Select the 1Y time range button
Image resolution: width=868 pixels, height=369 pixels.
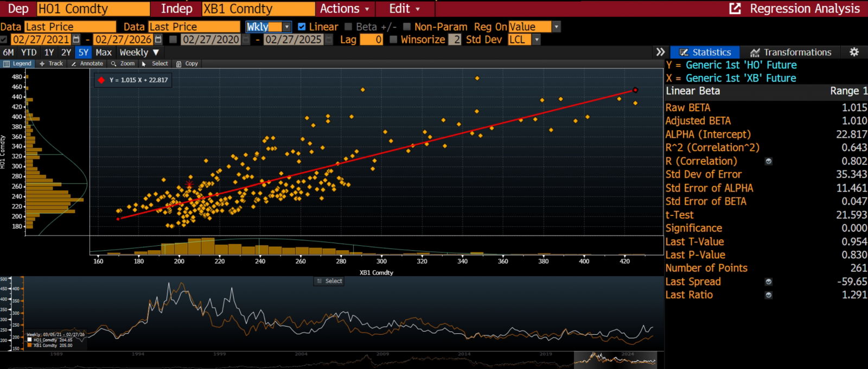(49, 53)
